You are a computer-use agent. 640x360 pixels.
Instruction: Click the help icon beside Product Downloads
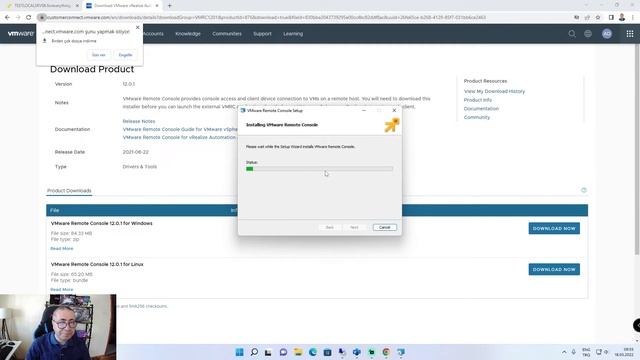click(584, 190)
